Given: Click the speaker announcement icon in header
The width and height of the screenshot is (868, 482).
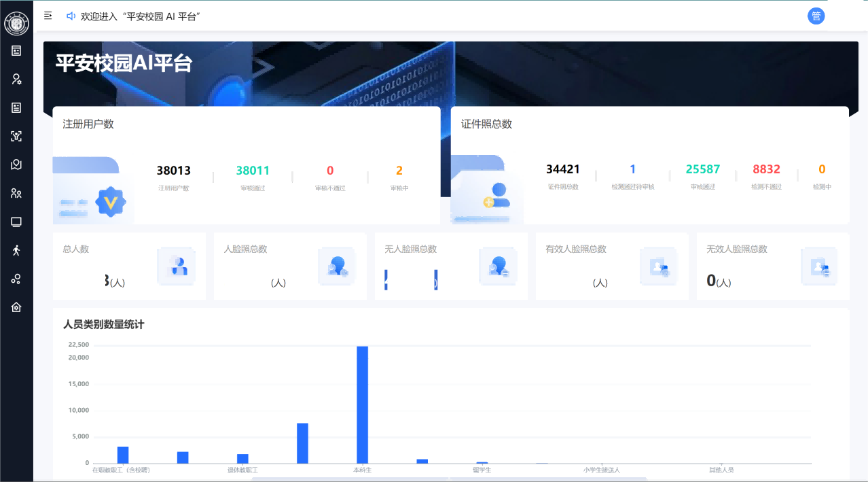Looking at the screenshot, I should [71, 16].
